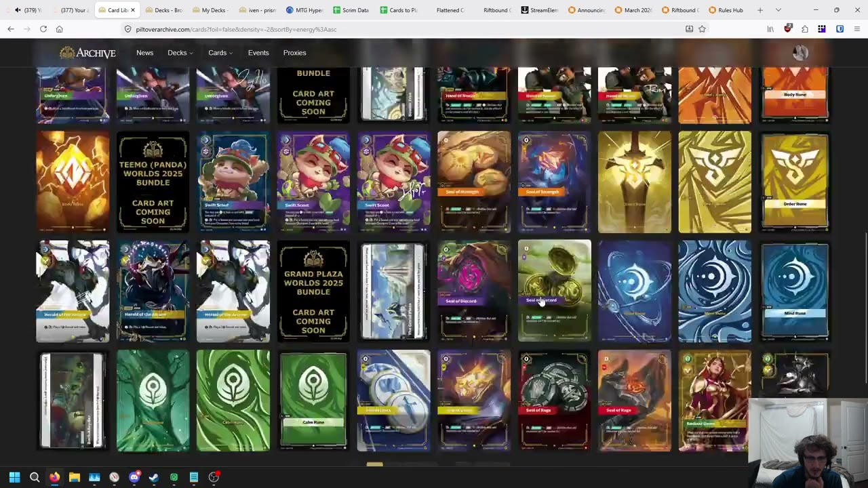This screenshot has width=868, height=488.
Task: Reload the page with the refresh icon
Action: pyautogui.click(x=43, y=29)
